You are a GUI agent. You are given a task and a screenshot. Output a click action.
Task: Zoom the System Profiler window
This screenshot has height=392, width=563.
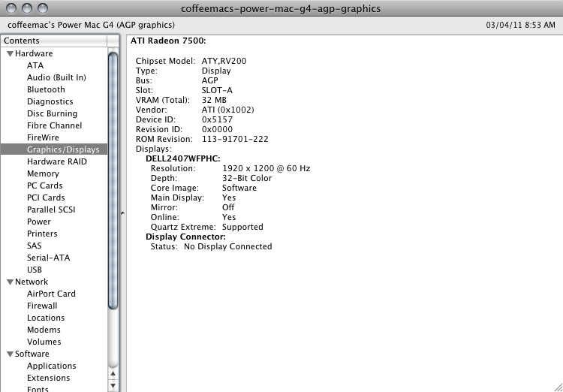(43, 8)
